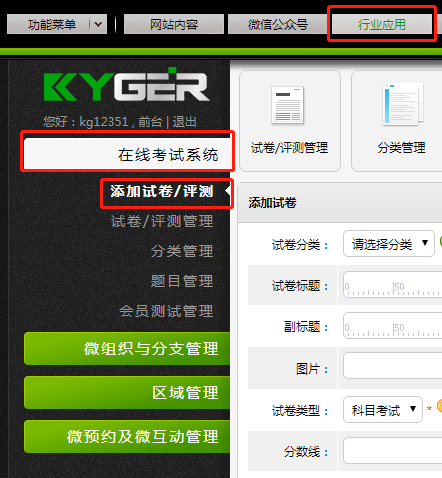This screenshot has width=442, height=478.
Task: Expand the 微组织与分支管理 section
Action: [x=127, y=348]
